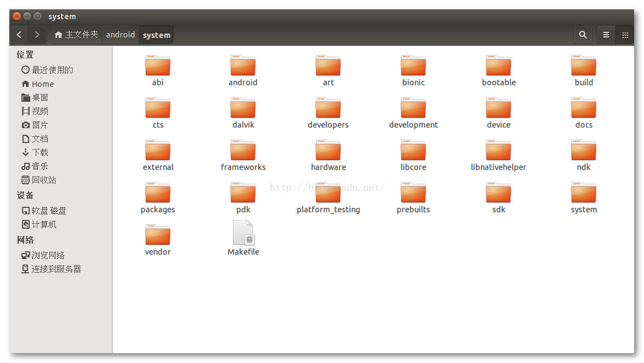Select the sdk folder
Image resolution: width=644 pixels, height=363 pixels.
[498, 198]
